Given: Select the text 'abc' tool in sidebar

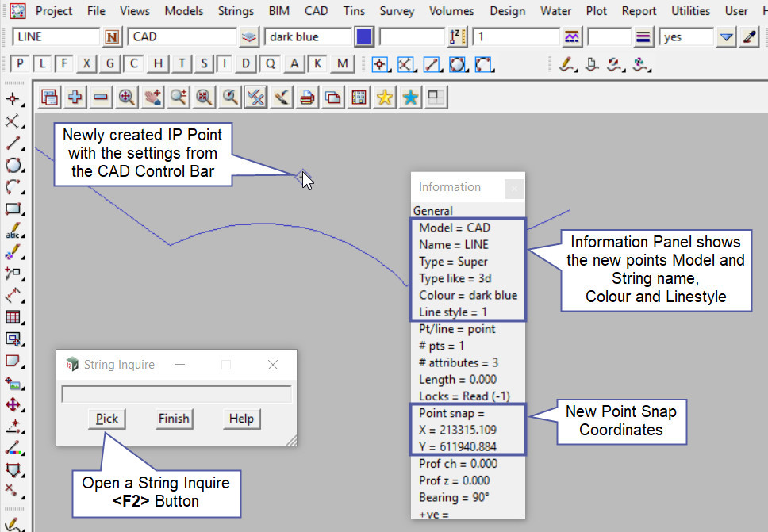Looking at the screenshot, I should (13, 232).
